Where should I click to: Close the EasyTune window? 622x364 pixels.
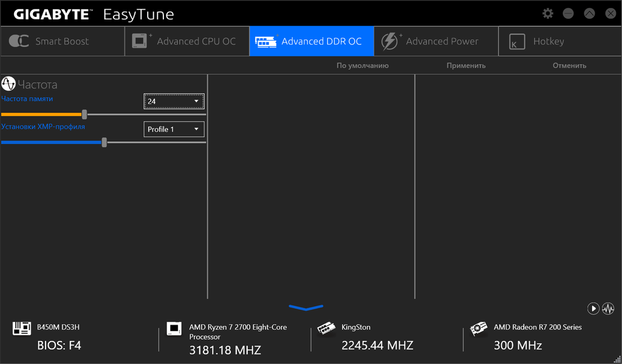(x=610, y=14)
